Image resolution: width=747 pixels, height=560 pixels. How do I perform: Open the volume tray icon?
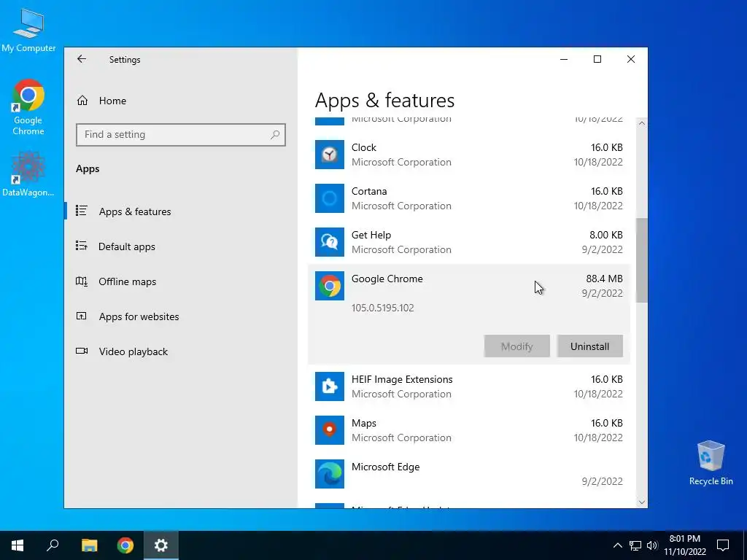click(652, 545)
